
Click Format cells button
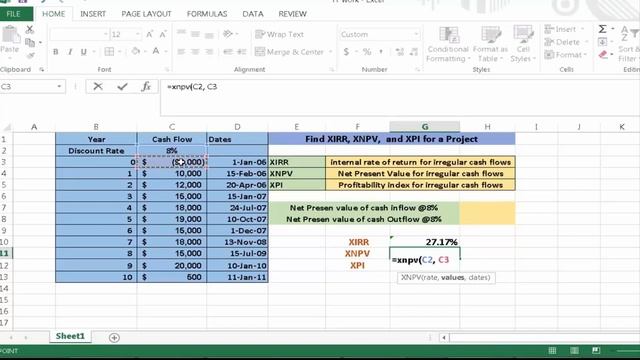tap(565, 55)
